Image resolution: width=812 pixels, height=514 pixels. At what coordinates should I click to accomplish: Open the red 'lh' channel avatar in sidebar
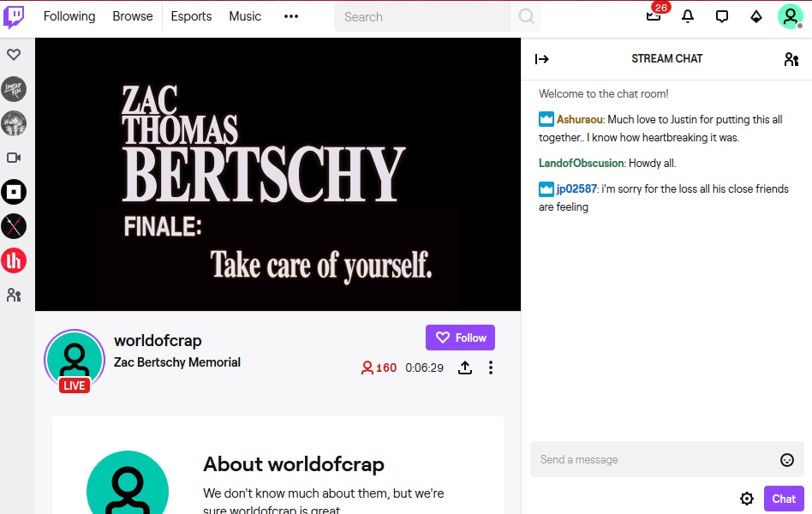coord(14,260)
